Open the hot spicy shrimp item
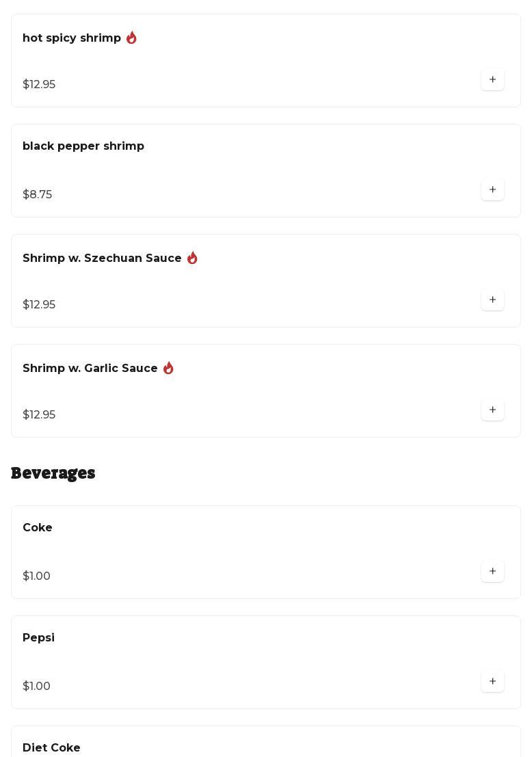 pos(72,38)
